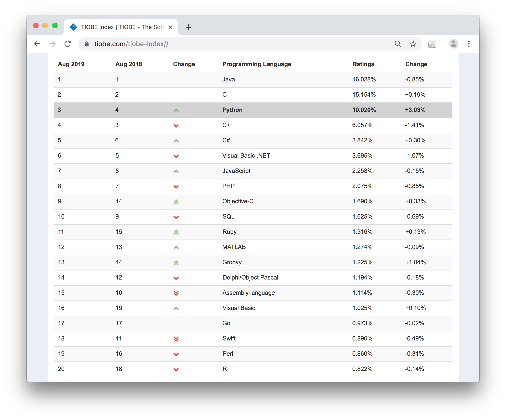Click the MATLAB language name
Image resolution: width=506 pixels, height=420 pixels.
coord(234,247)
